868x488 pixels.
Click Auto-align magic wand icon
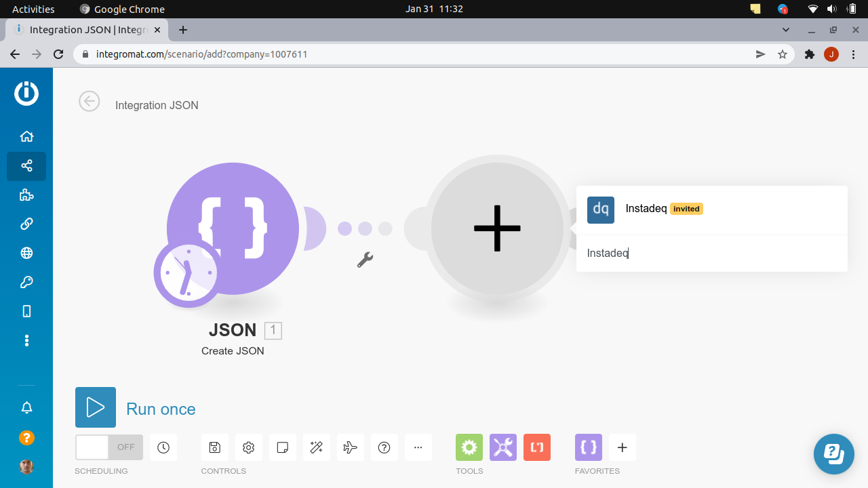click(x=317, y=447)
